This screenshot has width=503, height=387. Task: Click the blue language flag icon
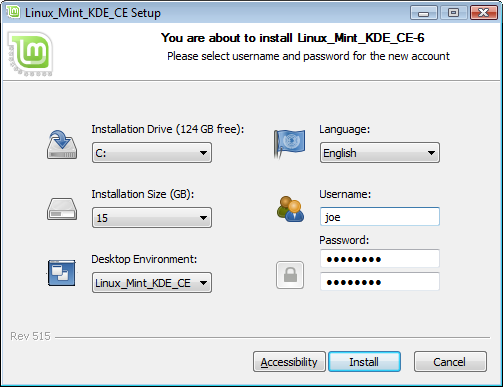click(x=289, y=143)
